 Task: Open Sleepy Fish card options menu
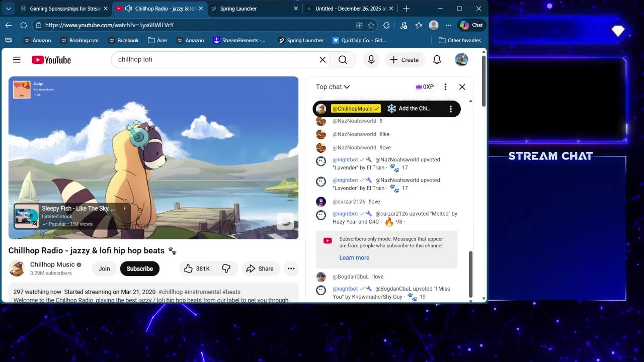pos(125,209)
